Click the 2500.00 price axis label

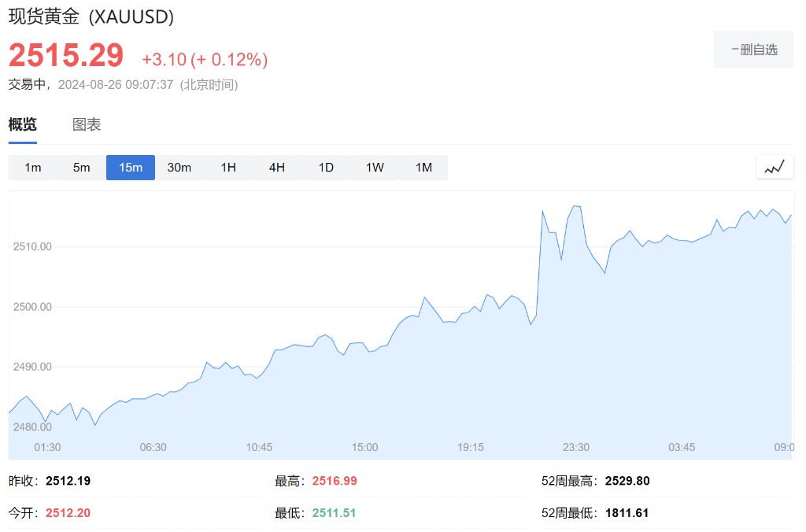[x=32, y=307]
